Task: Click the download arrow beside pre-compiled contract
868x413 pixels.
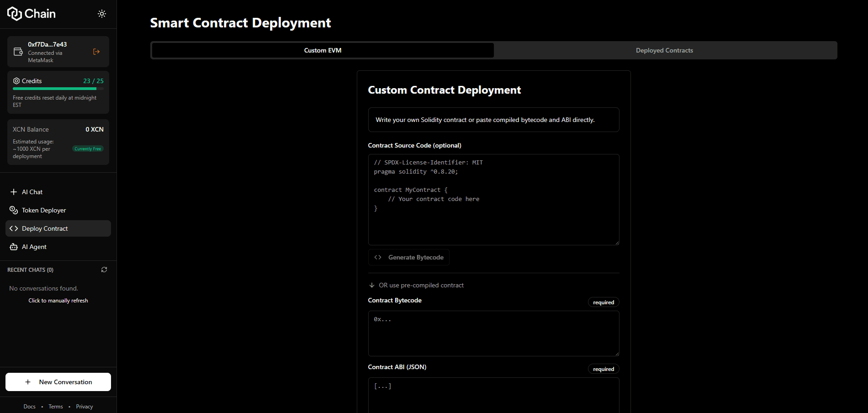Action: point(371,285)
